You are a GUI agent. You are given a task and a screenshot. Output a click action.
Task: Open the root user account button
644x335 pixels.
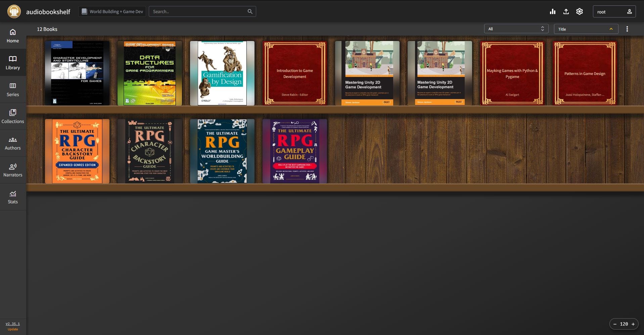tap(614, 11)
